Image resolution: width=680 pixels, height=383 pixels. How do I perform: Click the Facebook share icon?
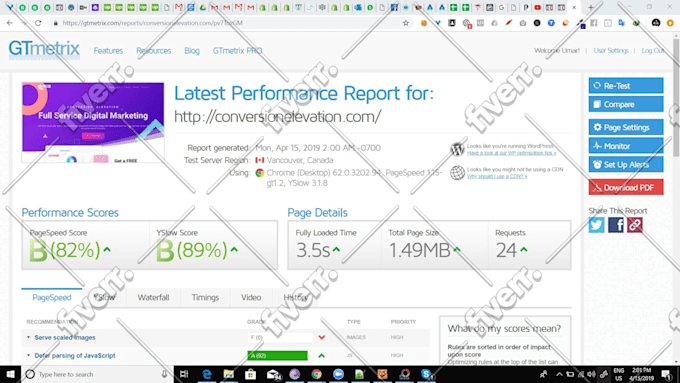(x=616, y=225)
